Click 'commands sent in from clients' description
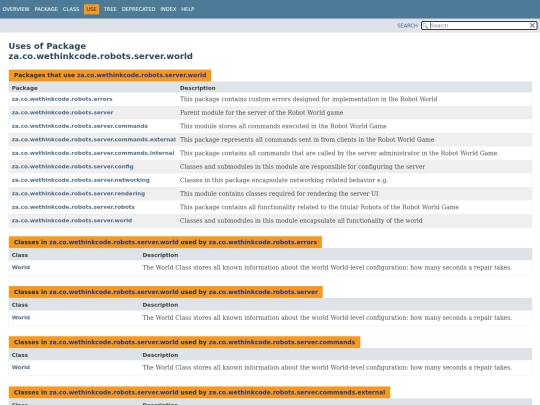The image size is (540, 405). (307, 139)
